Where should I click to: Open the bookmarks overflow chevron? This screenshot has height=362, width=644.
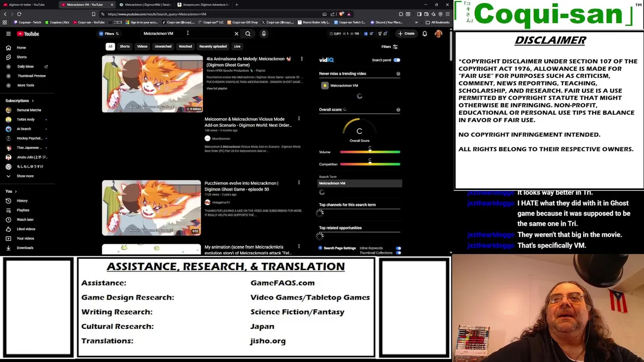point(416,22)
